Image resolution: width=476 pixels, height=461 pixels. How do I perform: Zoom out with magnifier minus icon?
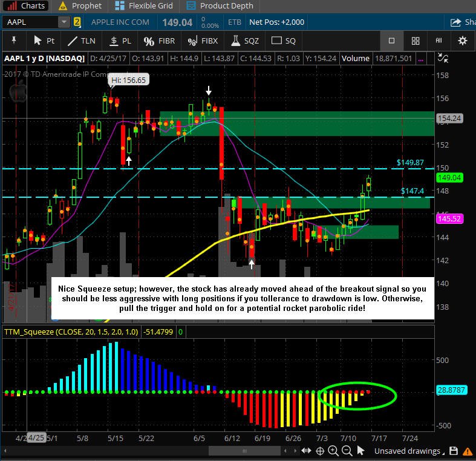tap(347, 451)
